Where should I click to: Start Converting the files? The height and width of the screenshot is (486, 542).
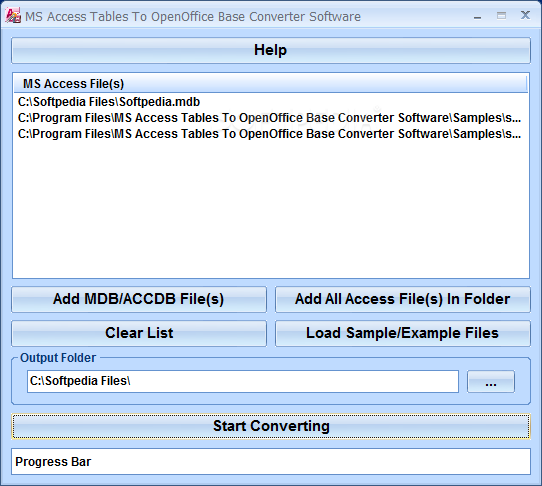(x=271, y=426)
